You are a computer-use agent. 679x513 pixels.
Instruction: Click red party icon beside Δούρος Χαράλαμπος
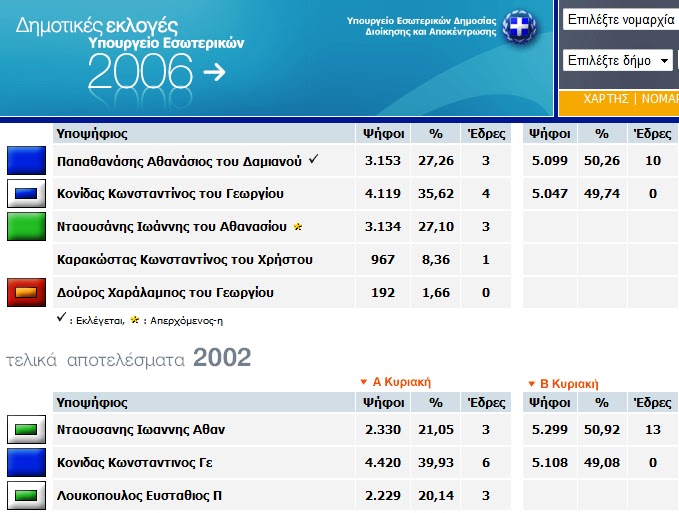coord(26,293)
